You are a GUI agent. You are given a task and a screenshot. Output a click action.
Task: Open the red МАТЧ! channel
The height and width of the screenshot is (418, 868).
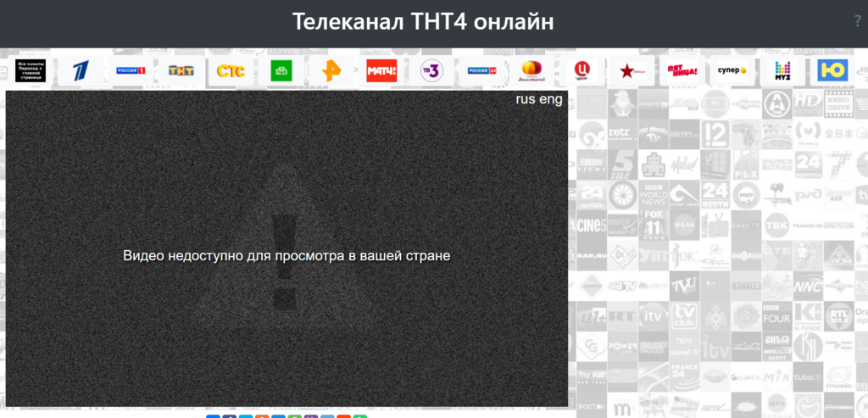tap(381, 71)
